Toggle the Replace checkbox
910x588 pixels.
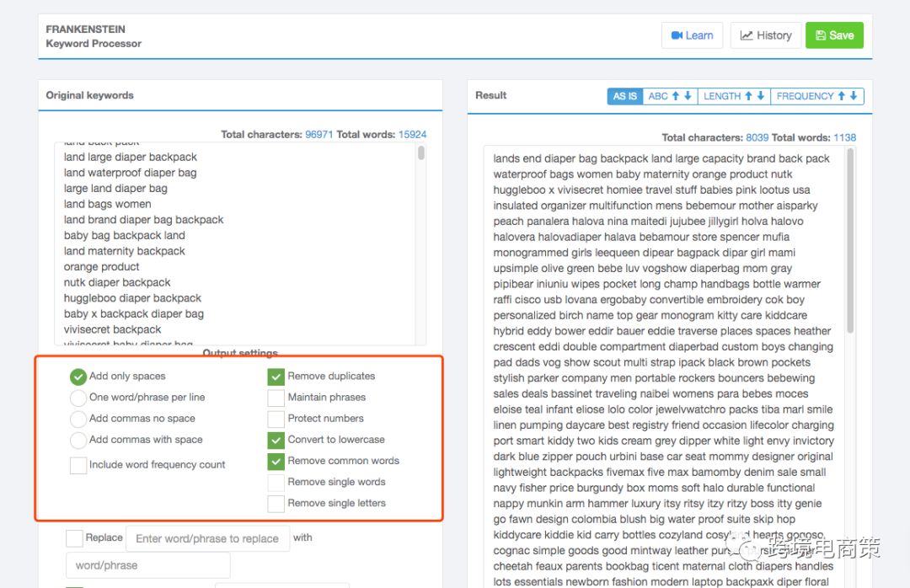point(74,537)
